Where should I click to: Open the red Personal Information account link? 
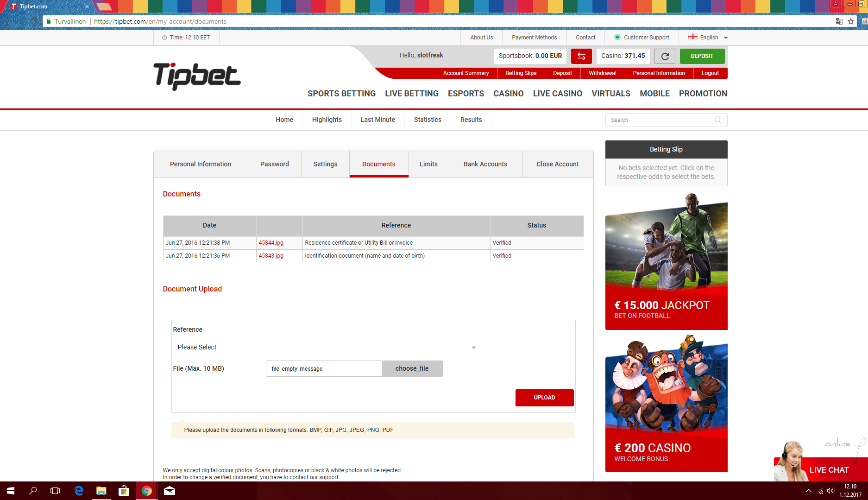point(659,73)
